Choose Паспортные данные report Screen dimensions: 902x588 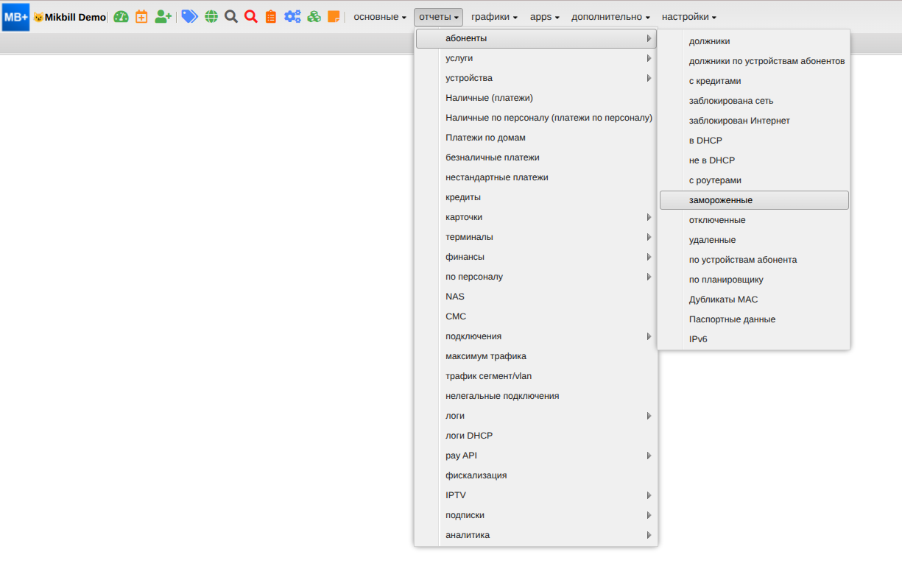(x=754, y=319)
